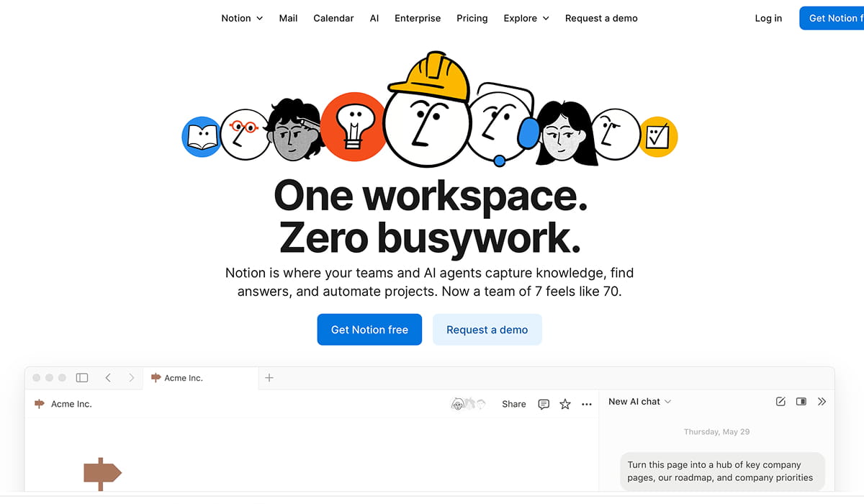Click the blue Get Notion free button
This screenshot has height=504, width=864.
(x=369, y=330)
